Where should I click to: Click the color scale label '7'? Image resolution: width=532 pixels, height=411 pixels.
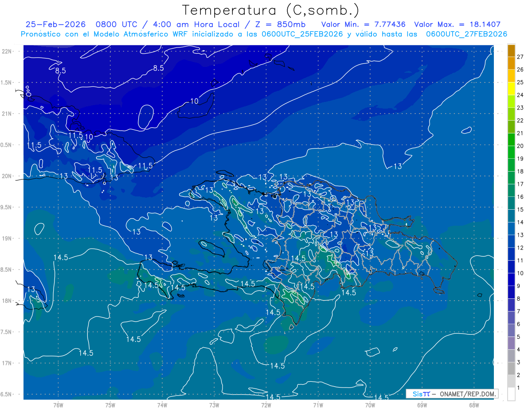tap(518, 312)
